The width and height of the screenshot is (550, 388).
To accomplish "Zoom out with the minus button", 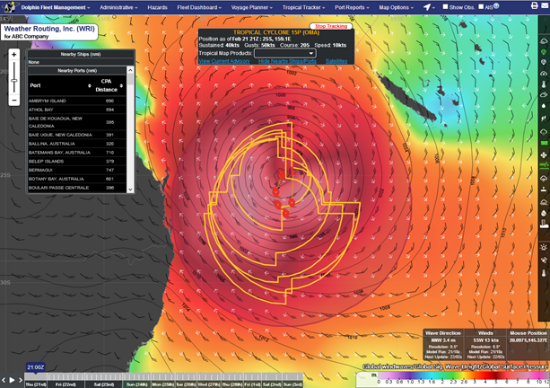I will point(14,100).
